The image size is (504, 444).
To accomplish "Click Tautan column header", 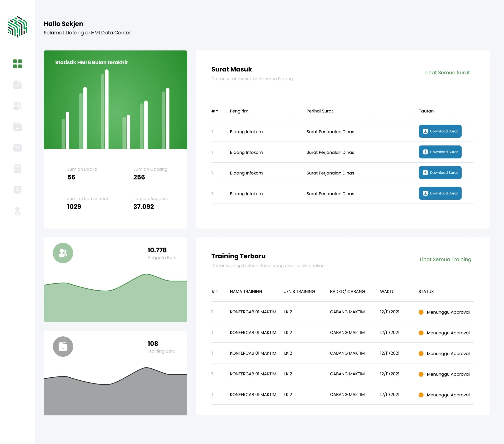I will (x=426, y=111).
